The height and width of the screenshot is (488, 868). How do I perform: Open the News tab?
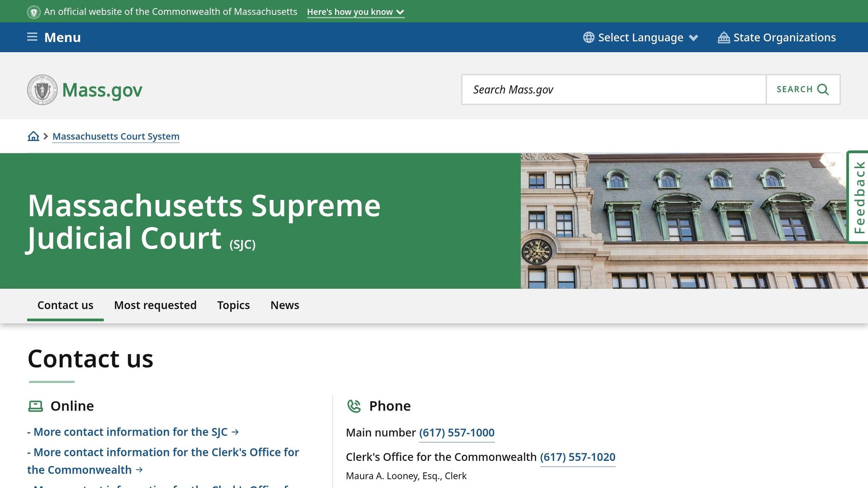[x=284, y=305]
